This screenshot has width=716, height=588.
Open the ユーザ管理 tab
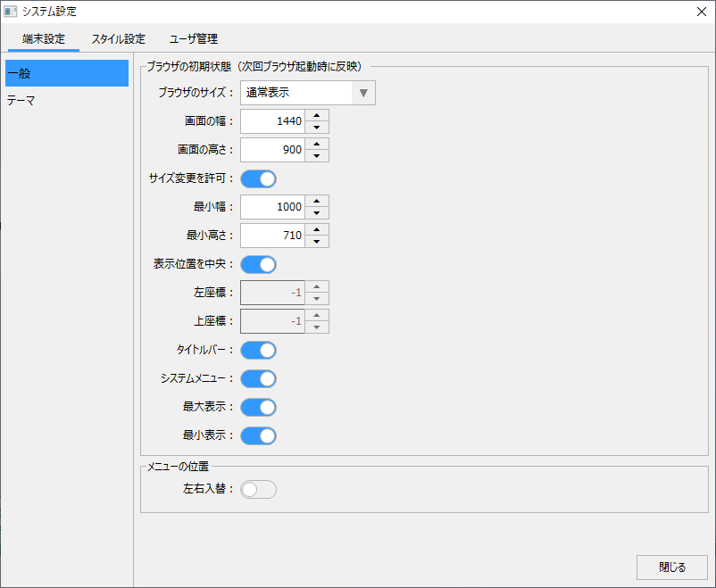(x=194, y=39)
